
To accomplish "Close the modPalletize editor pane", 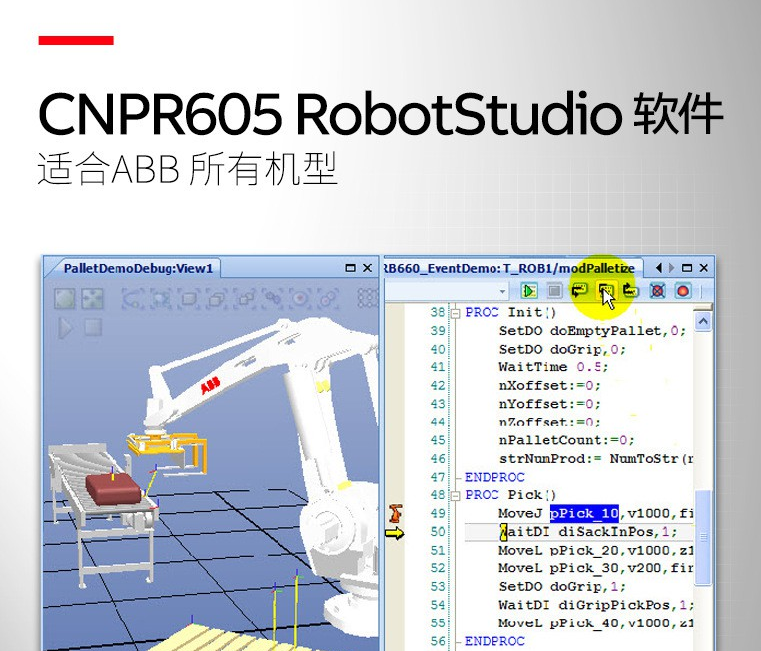I will point(704,268).
